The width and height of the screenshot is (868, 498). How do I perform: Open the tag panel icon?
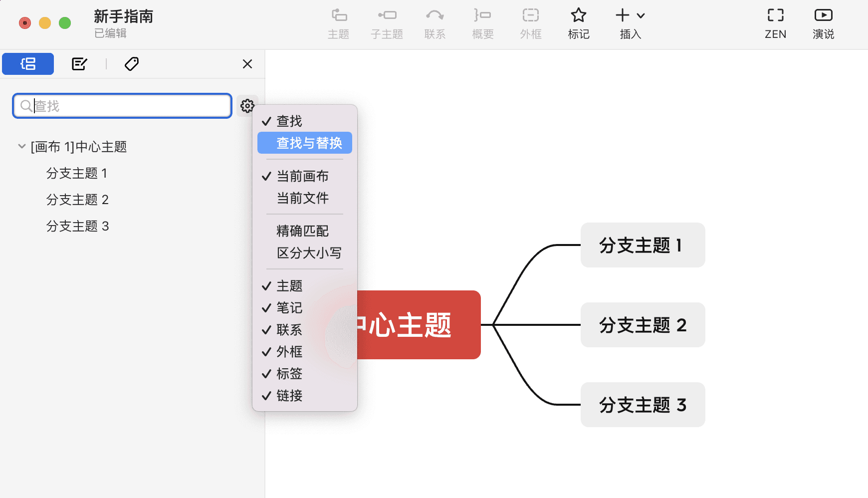click(x=131, y=64)
